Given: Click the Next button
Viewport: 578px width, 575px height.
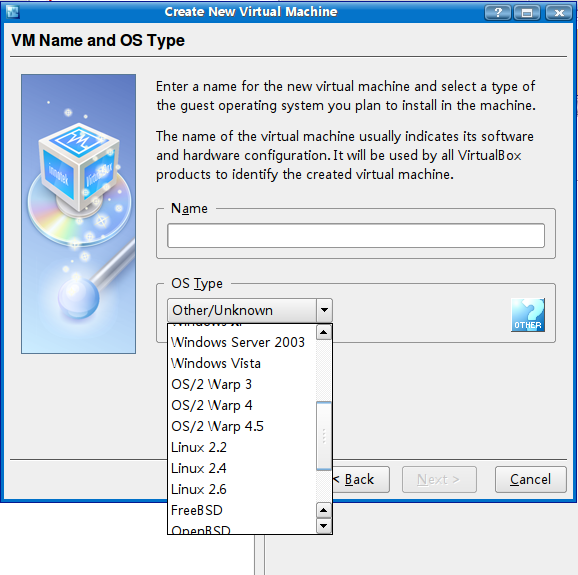Looking at the screenshot, I should [439, 480].
